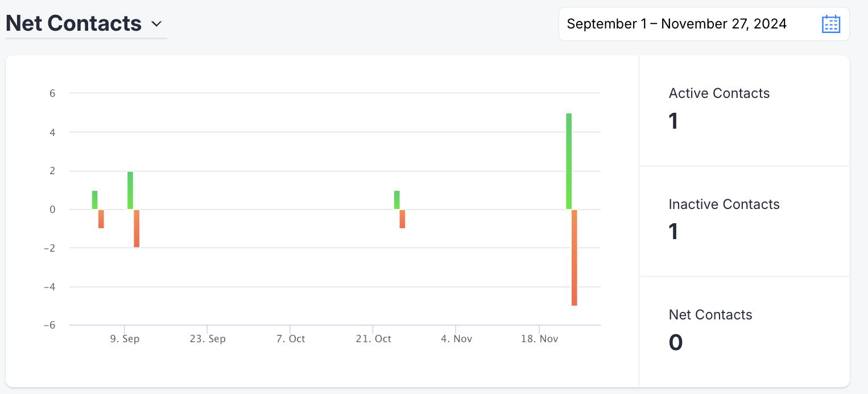Click the Net Contacts stat panel

point(745,332)
